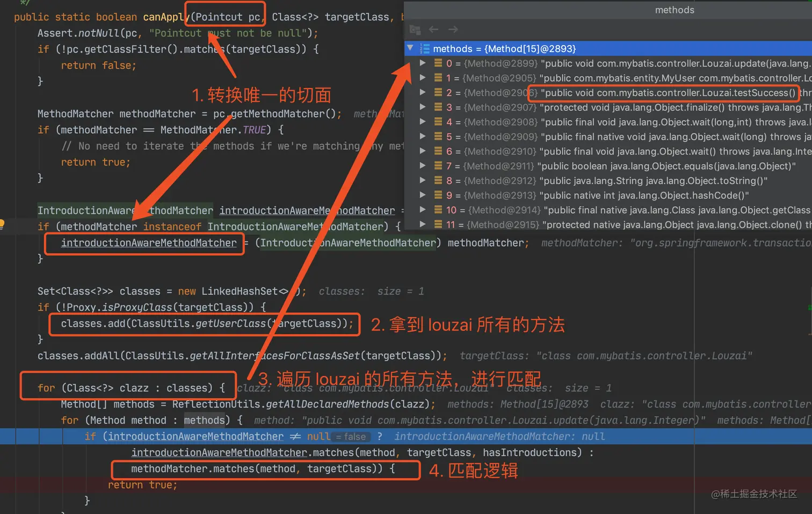Click the forward arrow in methods popup toolbar

point(453,30)
